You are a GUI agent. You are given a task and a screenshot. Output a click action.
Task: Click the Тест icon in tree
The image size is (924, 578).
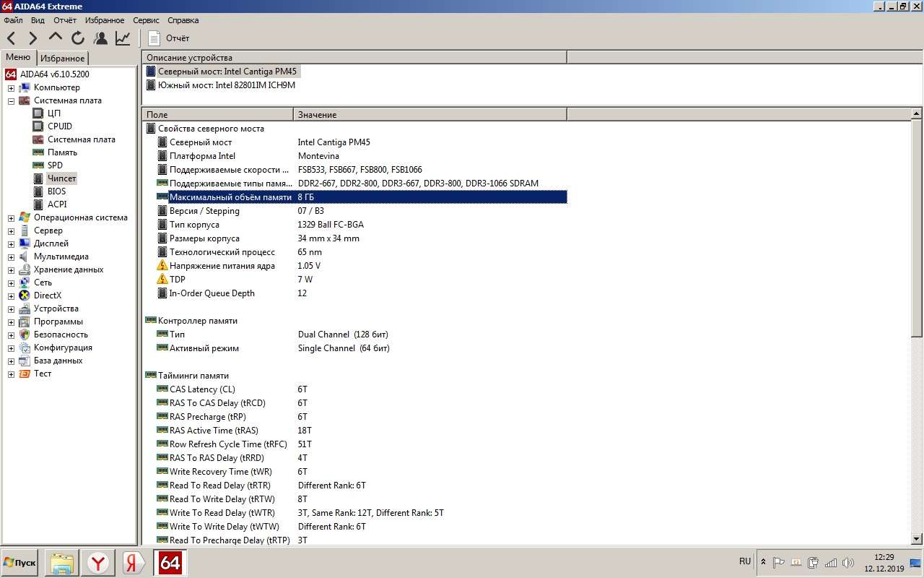(x=25, y=374)
